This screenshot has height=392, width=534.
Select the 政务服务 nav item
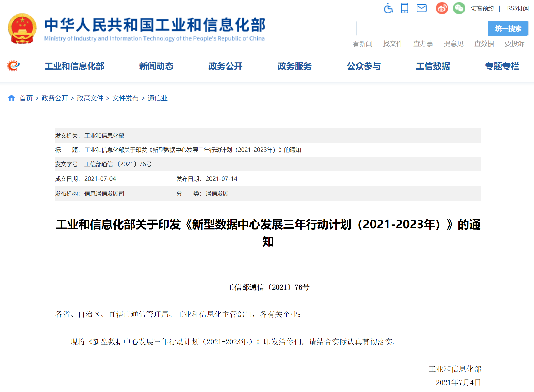click(x=295, y=66)
